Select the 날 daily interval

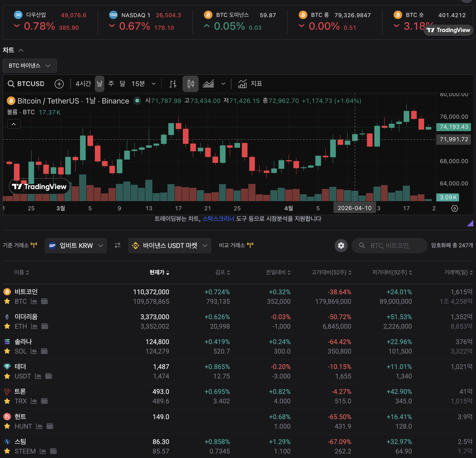coord(100,84)
